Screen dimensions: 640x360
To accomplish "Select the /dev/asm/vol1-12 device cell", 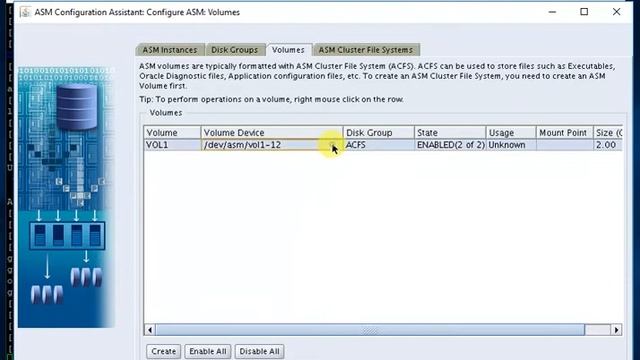I will click(272, 145).
